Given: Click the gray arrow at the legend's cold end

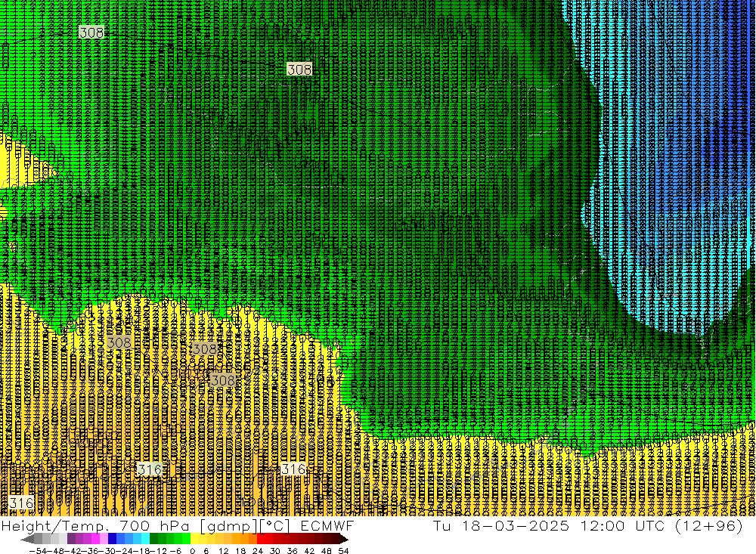Looking at the screenshot, I should point(27,539).
